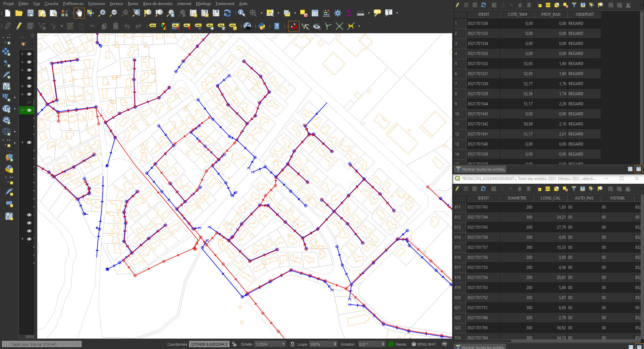Collapse the green highlighted layer group
The height and width of the screenshot is (349, 644).
(22, 110)
